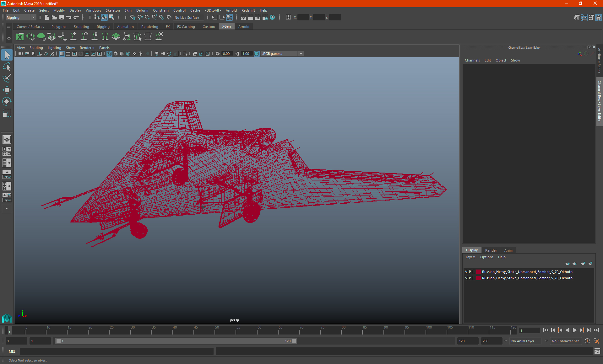The width and height of the screenshot is (603, 364).
Task: Click frame 60 on the time slider
Action: coord(259,330)
